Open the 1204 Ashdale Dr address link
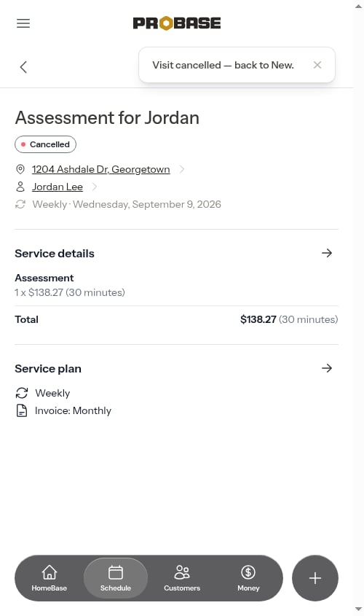The height and width of the screenshot is (616, 364). pyautogui.click(x=100, y=169)
